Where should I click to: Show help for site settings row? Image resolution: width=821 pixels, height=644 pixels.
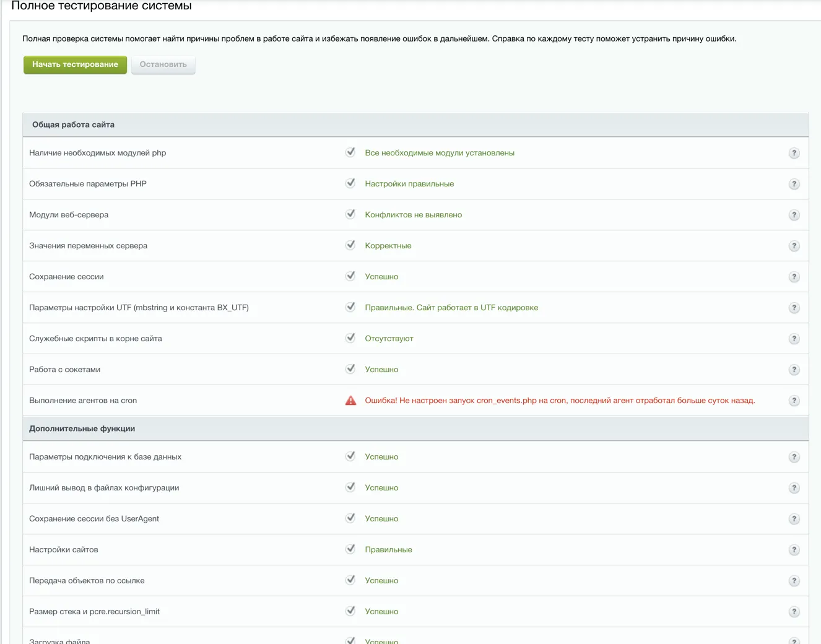[794, 550]
